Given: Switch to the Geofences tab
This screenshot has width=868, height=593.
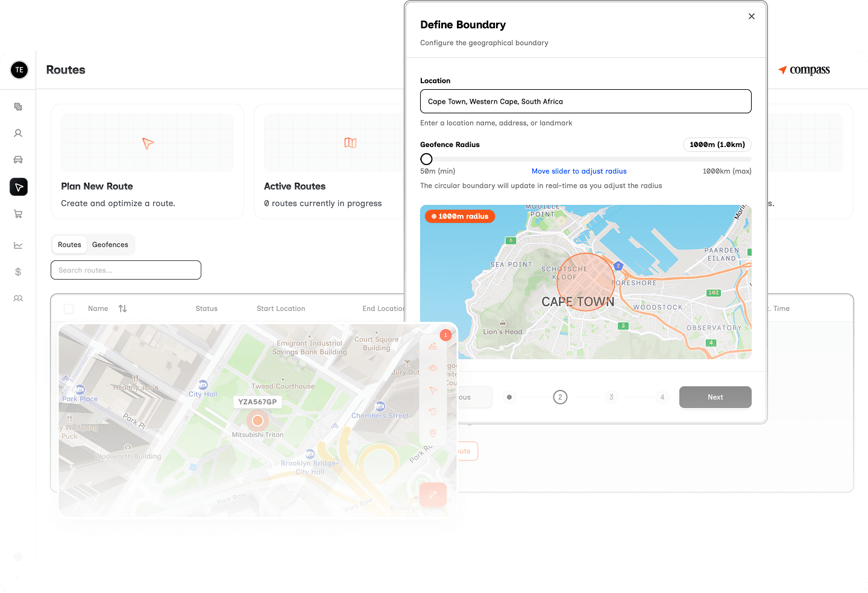Looking at the screenshot, I should pyautogui.click(x=110, y=244).
